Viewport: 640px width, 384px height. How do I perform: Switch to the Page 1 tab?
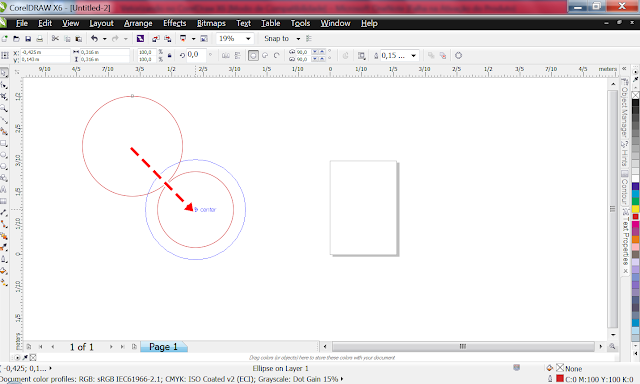pos(163,347)
